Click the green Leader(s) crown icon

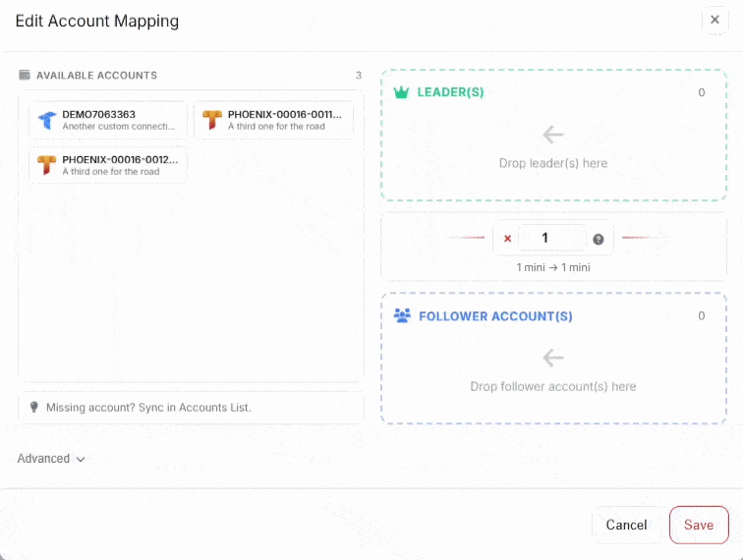[x=401, y=92]
